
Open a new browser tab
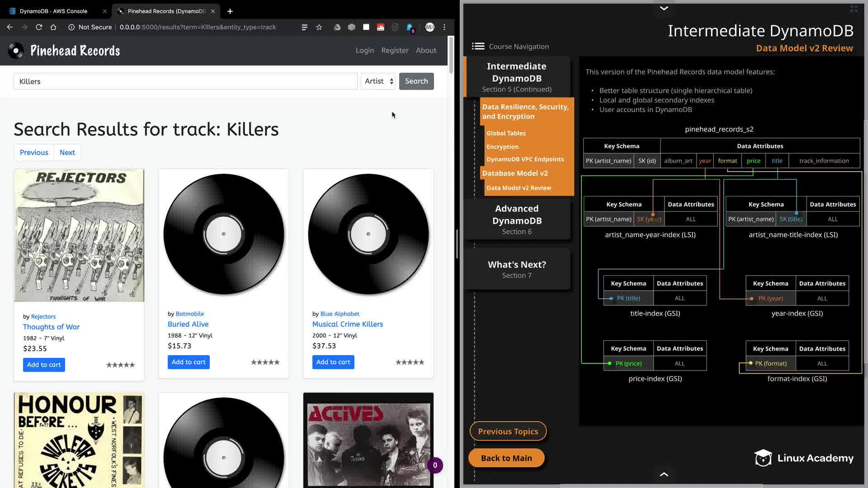click(x=230, y=11)
